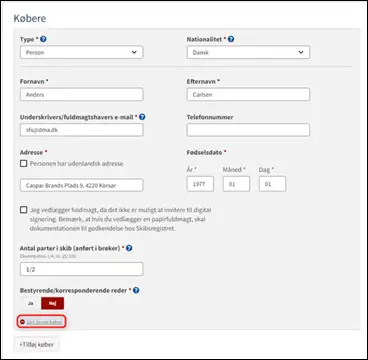Select the empty Telefonnummer field

click(248, 130)
